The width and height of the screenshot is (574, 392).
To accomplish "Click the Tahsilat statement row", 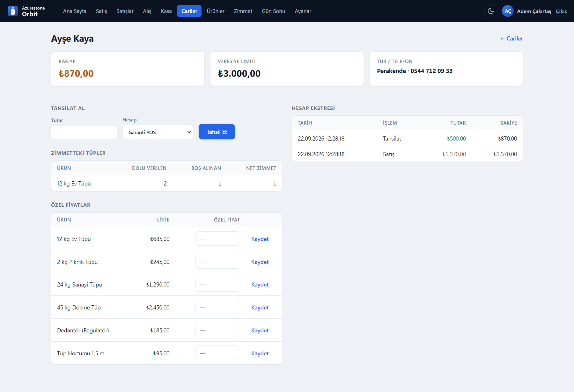I will click(407, 138).
